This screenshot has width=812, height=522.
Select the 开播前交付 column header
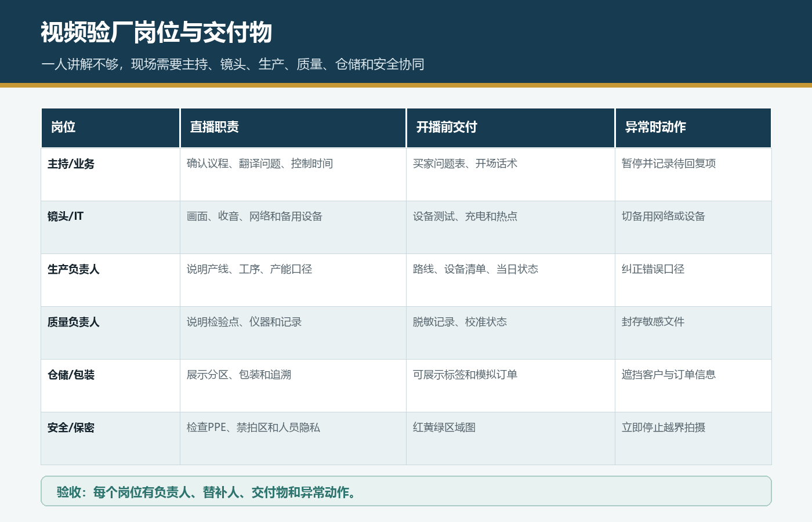510,128
